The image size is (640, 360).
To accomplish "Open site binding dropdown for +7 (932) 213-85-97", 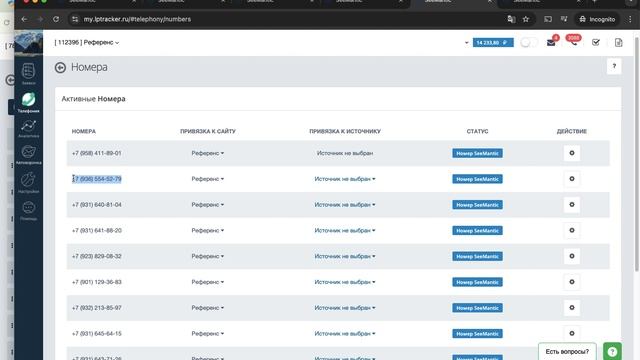I will [208, 307].
